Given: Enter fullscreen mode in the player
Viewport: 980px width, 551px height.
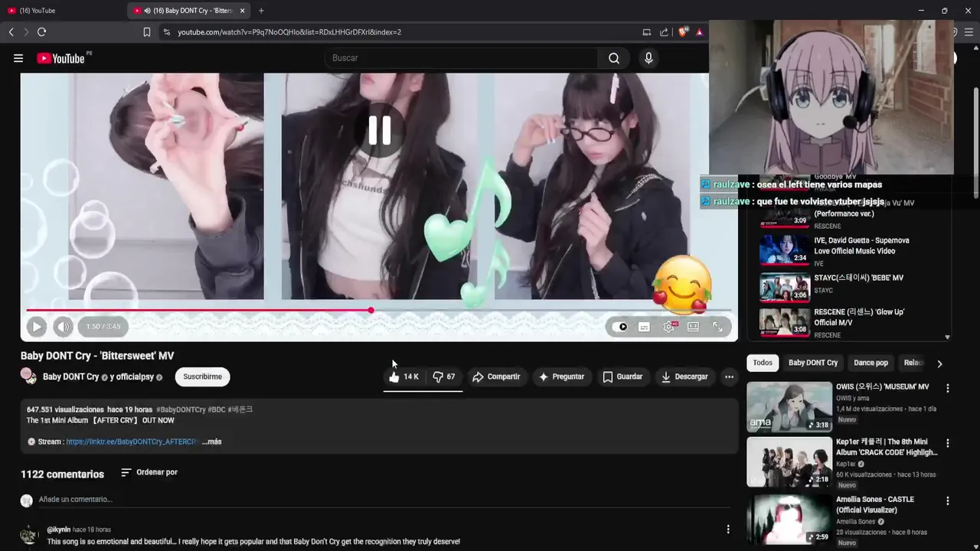Looking at the screenshot, I should click(x=717, y=327).
